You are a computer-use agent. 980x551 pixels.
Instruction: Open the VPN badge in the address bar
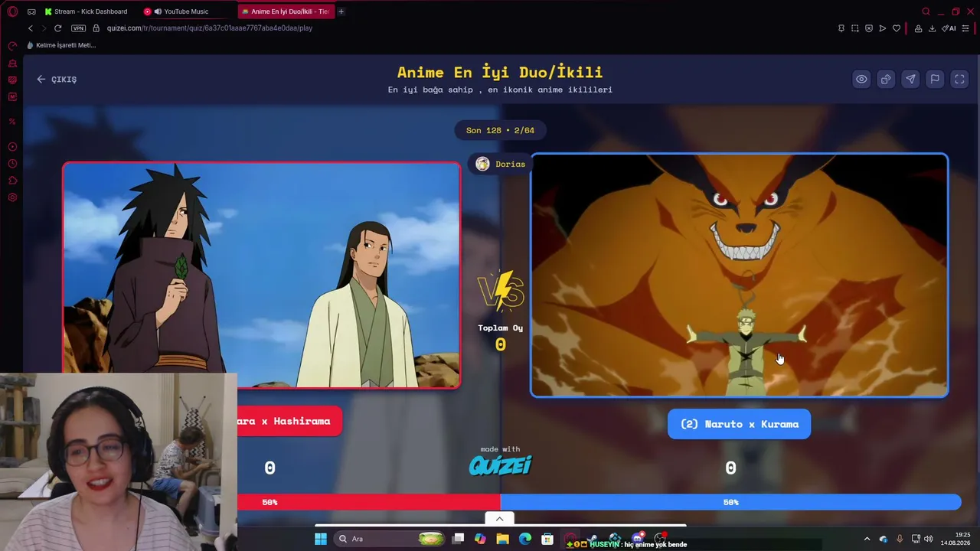coord(78,28)
